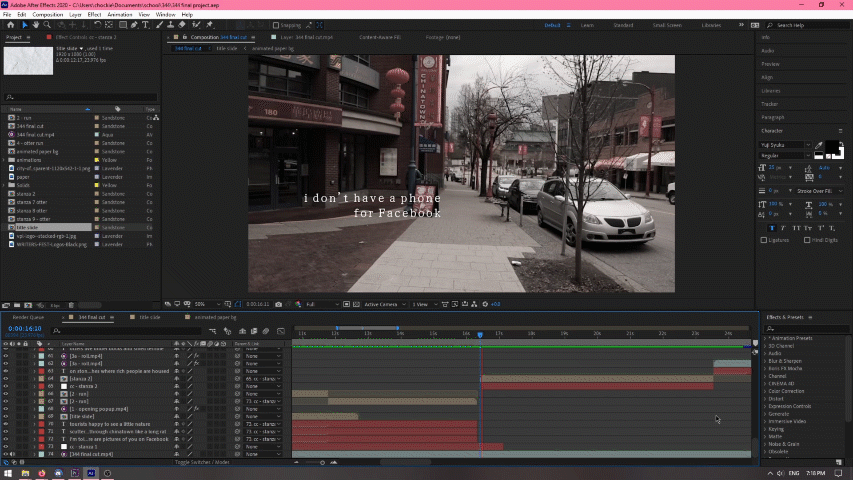Click the text fill color swatch

tap(830, 147)
